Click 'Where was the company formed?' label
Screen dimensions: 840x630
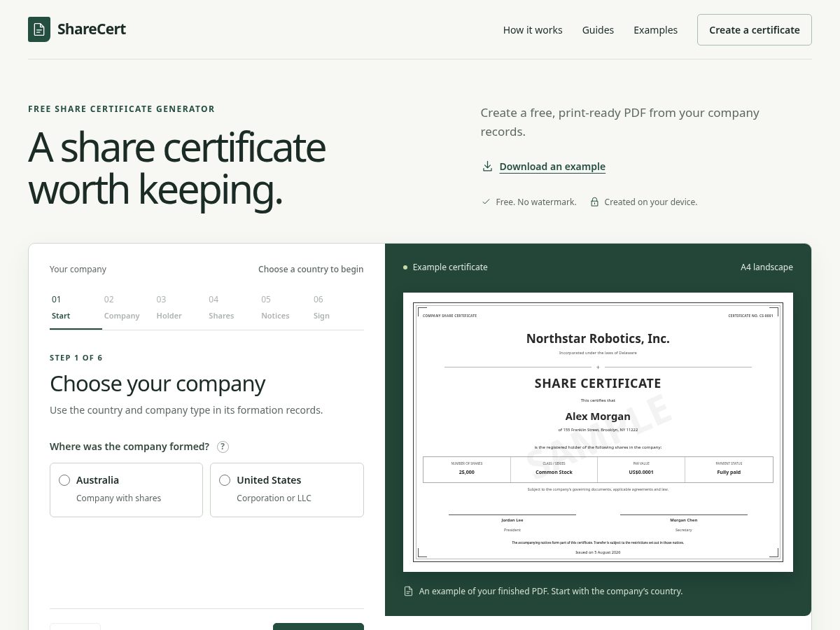click(129, 447)
